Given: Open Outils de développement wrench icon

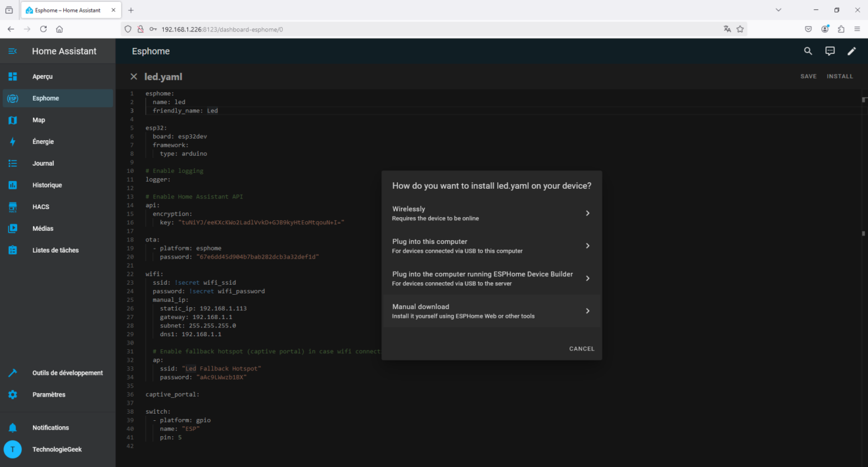Looking at the screenshot, I should pos(12,372).
